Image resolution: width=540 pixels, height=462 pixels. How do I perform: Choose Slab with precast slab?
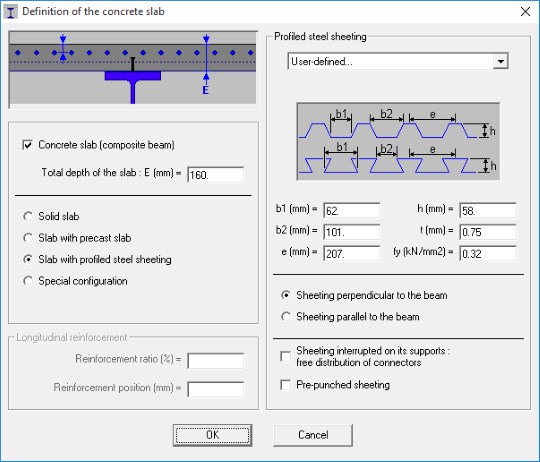click(28, 238)
